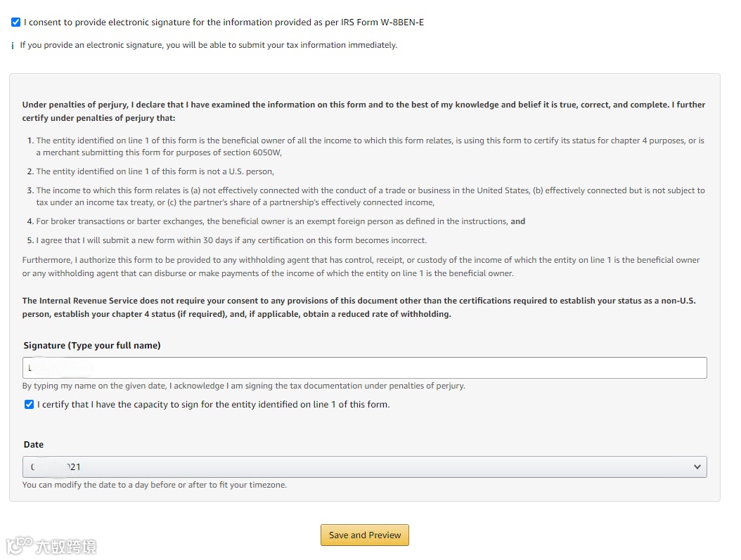The width and height of the screenshot is (741, 560).
Task: Open the Date dropdown
Action: 364,467
